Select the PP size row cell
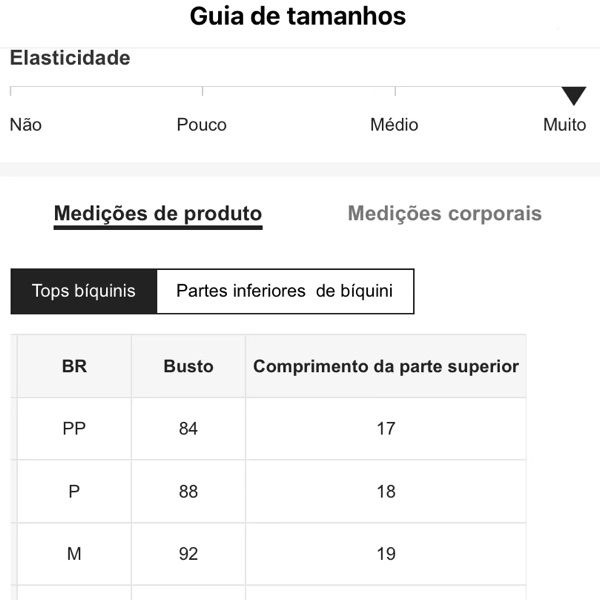This screenshot has height=600, width=600. coord(74,429)
